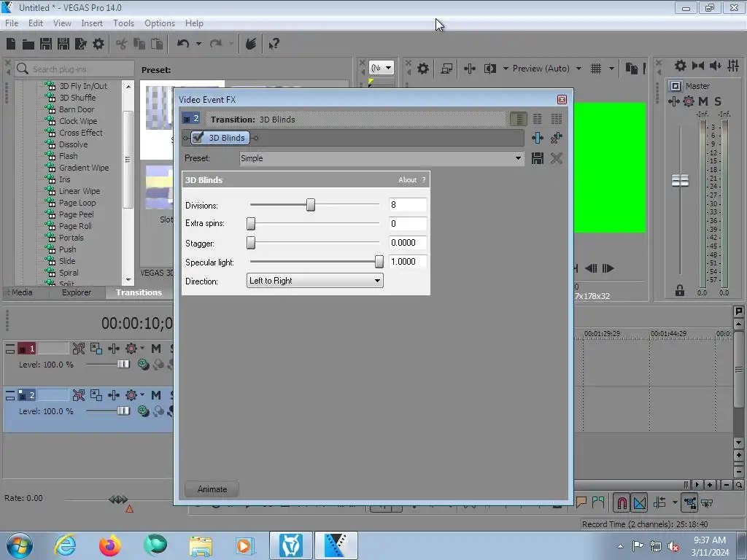Open the Edit menu
Screen dimensions: 747x560
coord(36,23)
